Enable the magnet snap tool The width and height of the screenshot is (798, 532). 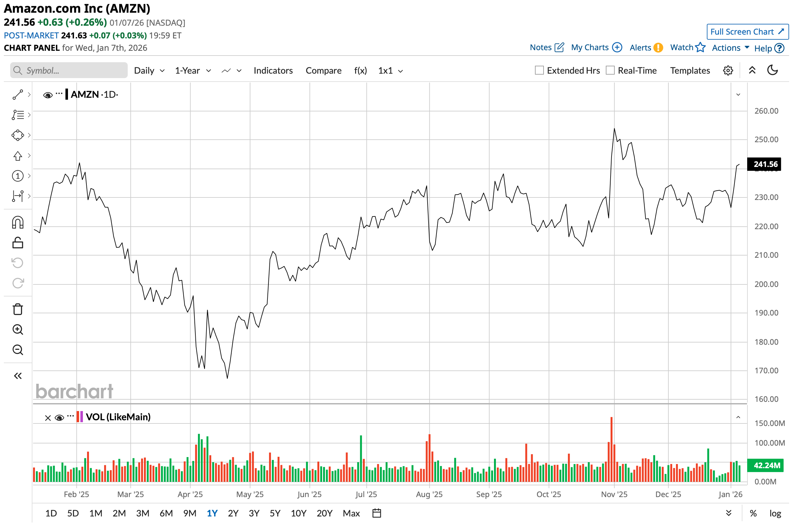point(18,223)
